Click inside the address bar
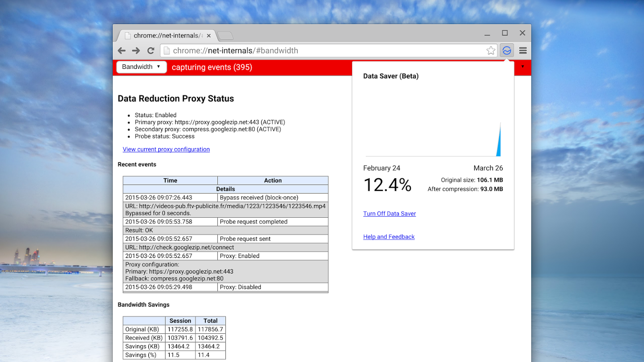Image resolution: width=644 pixels, height=362 pixels. [313, 51]
